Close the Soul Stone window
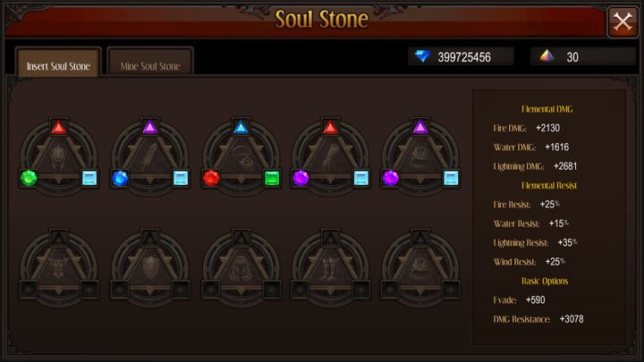 [x=623, y=21]
